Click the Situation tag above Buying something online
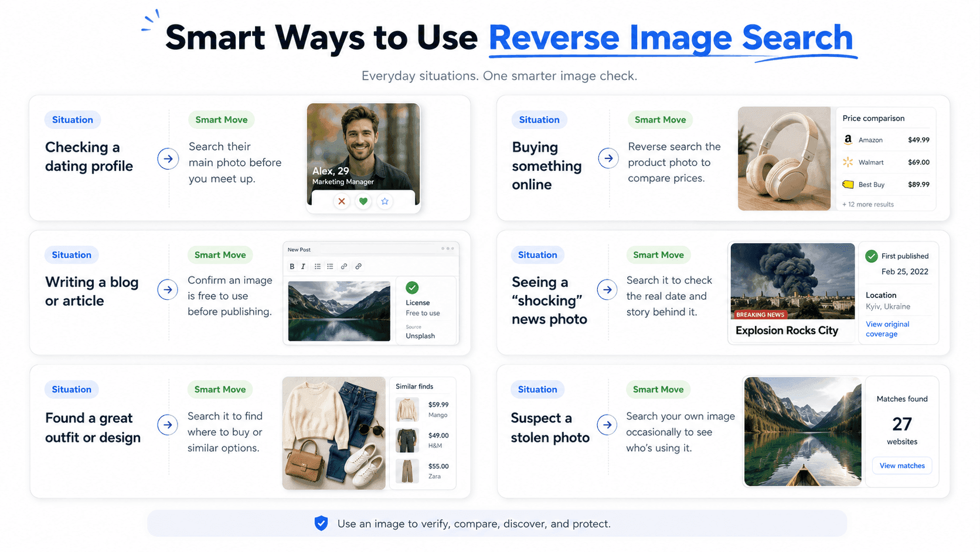 pos(539,120)
